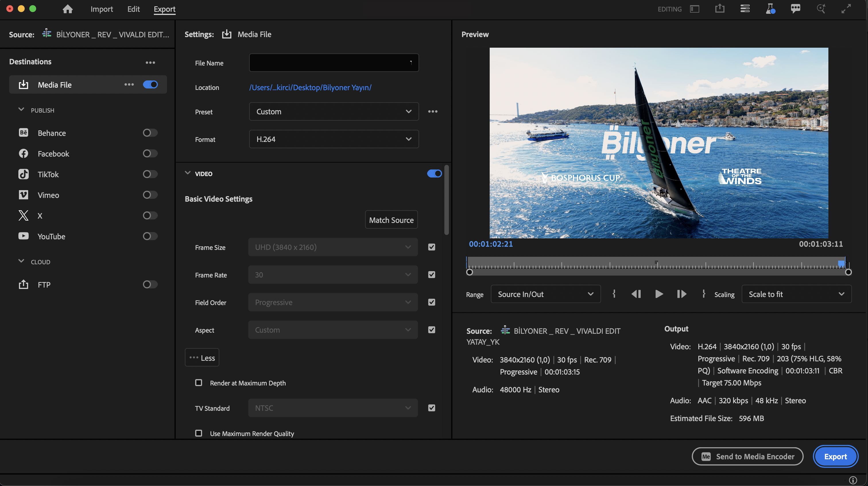Click the Home icon in the top toolbar
868x486 pixels.
(x=67, y=9)
